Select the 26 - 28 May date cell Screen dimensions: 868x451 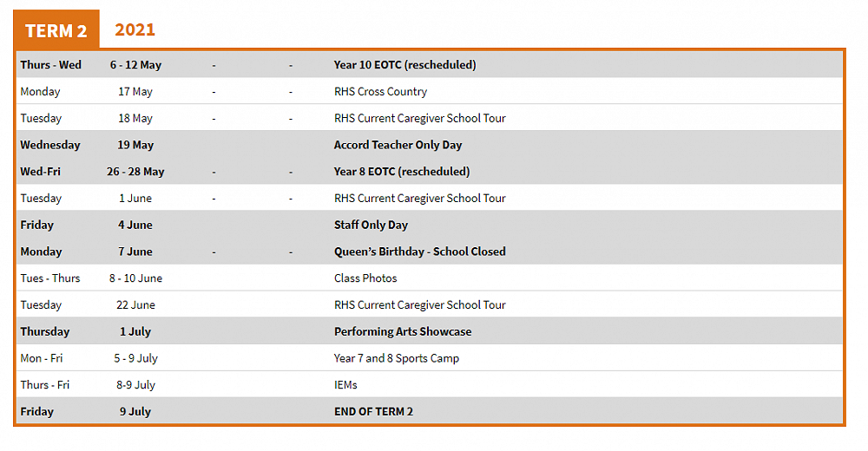135,172
